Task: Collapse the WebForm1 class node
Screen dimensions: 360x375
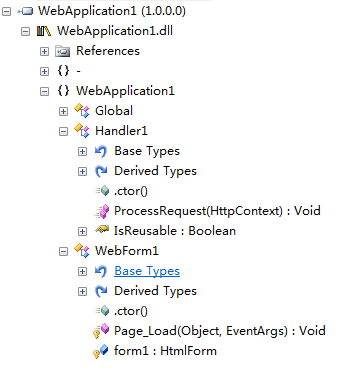Action: coord(63,251)
